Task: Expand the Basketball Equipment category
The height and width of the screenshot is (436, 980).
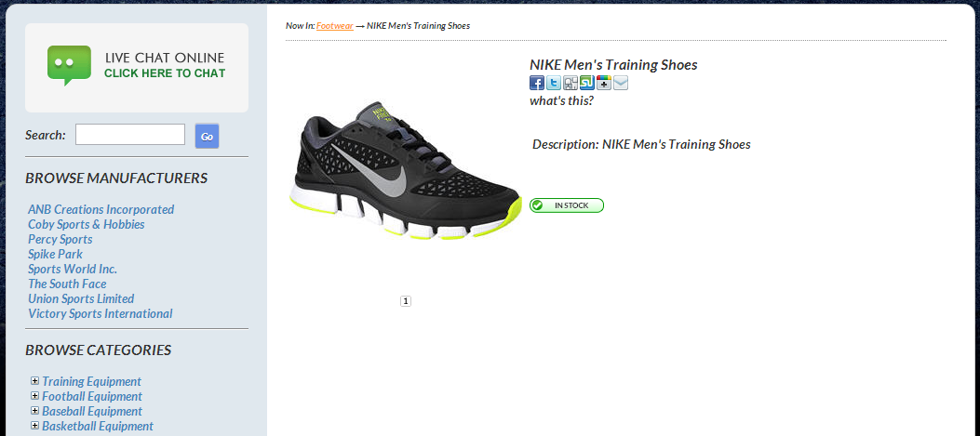Action: 35,426
